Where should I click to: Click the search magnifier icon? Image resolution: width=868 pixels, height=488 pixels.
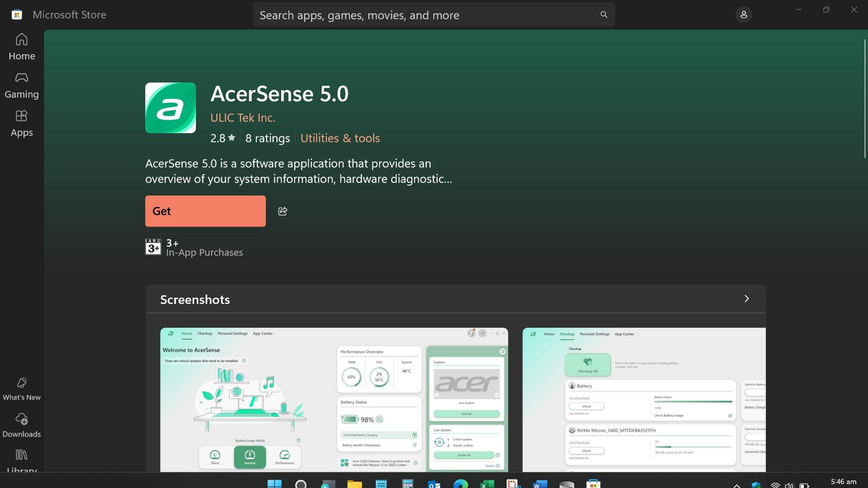[604, 14]
